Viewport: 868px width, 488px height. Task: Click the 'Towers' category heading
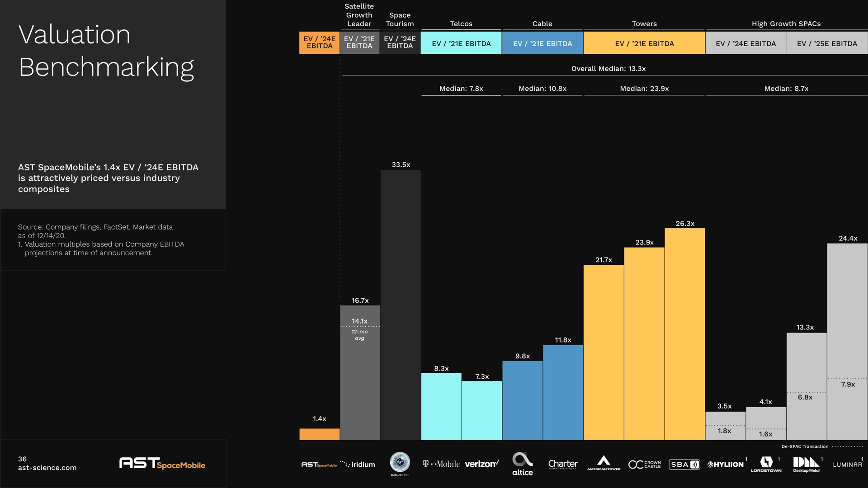pyautogui.click(x=644, y=23)
